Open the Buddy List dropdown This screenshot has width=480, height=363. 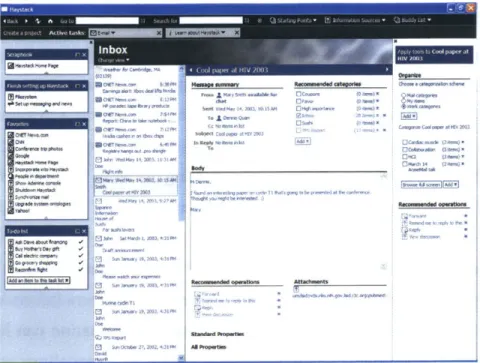[x=413, y=20]
